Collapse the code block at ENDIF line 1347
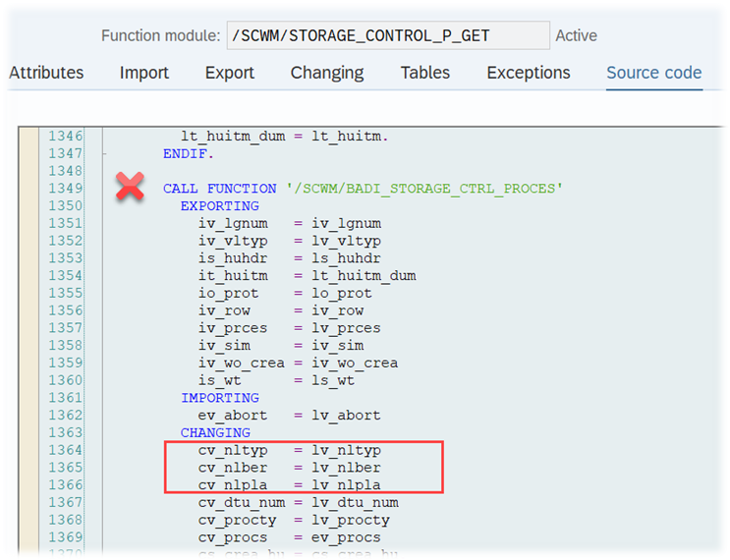The height and width of the screenshot is (560, 730). tap(105, 153)
